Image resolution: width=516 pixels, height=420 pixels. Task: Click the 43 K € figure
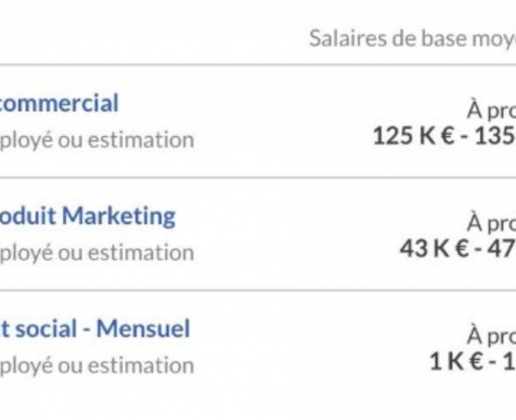434,248
